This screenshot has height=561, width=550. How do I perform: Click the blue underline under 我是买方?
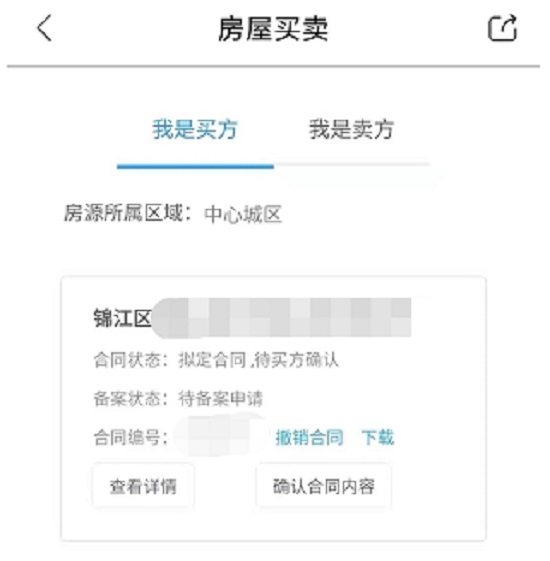[195, 166]
